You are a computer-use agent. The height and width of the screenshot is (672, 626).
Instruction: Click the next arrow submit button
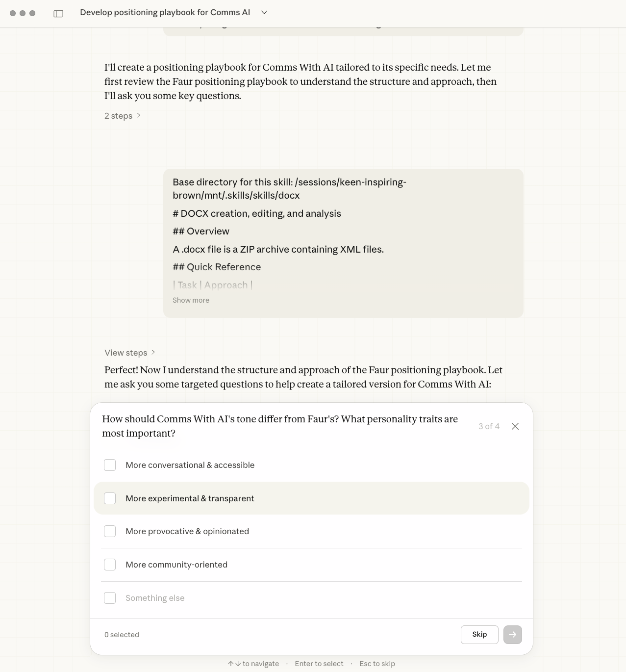[512, 635]
